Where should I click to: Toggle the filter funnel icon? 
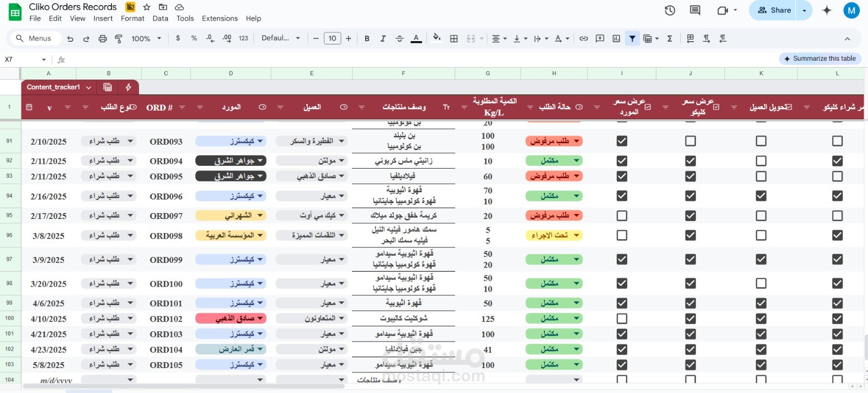633,38
